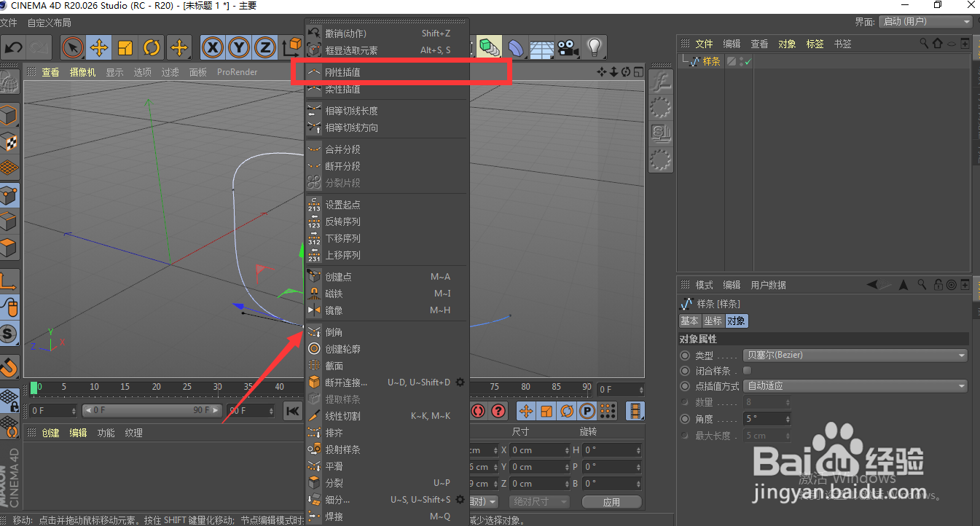The image size is (980, 526).
Task: Check the Close Spline checkbox
Action: [x=747, y=370]
